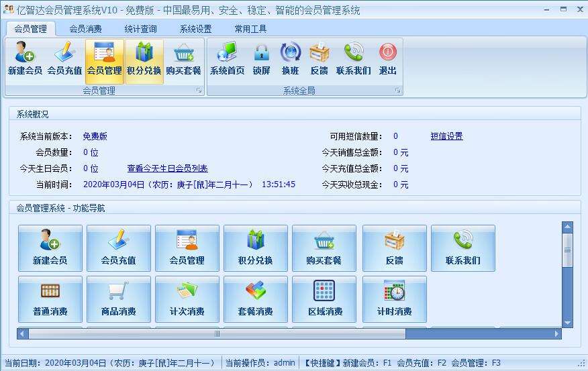Click current time value 13:51:45
Image resolution: width=588 pixels, height=371 pixels.
click(279, 184)
